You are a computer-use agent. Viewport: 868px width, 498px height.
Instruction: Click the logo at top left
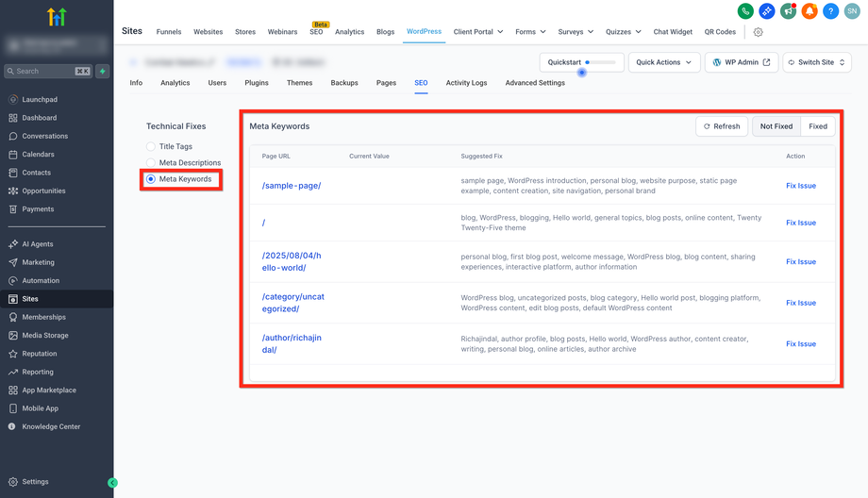point(57,17)
